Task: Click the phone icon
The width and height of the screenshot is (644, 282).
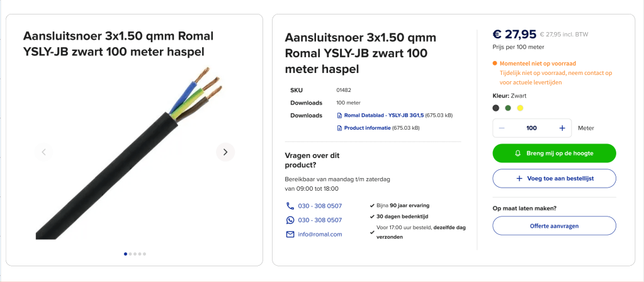Action: 290,206
